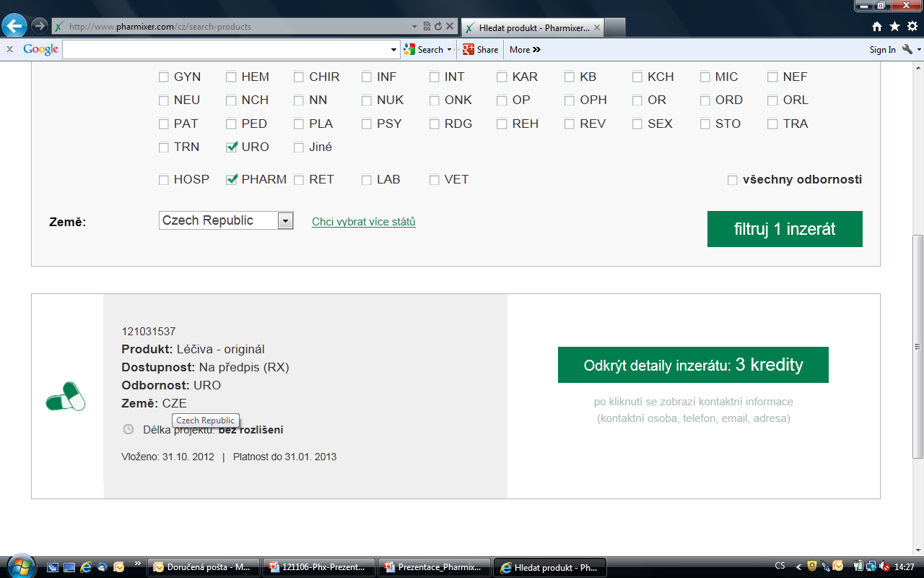Open '121106-Phx-Prezent...' taskbar item

click(320, 567)
